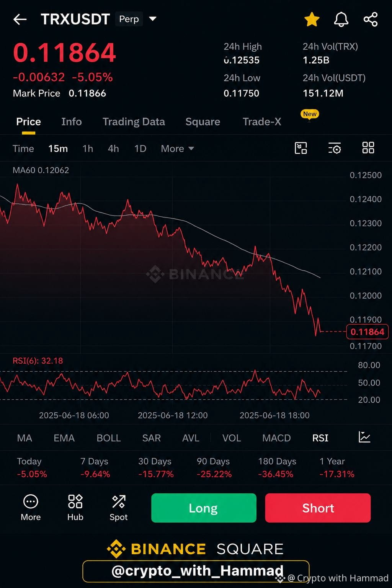Tap the @crypto_with_Hammad handle
This screenshot has height=588, width=392.
tap(197, 571)
